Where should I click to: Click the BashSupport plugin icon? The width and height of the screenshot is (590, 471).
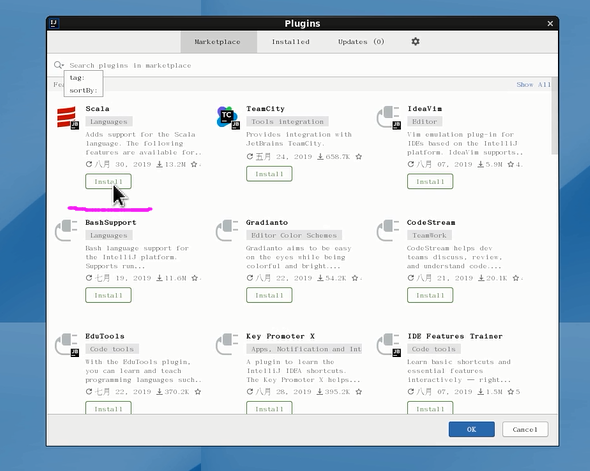pyautogui.click(x=67, y=231)
